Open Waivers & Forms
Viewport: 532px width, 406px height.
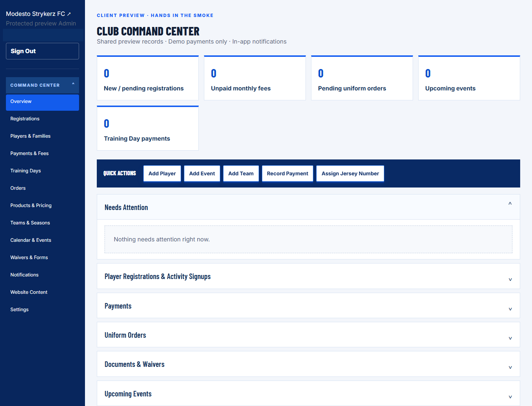[x=42, y=258]
